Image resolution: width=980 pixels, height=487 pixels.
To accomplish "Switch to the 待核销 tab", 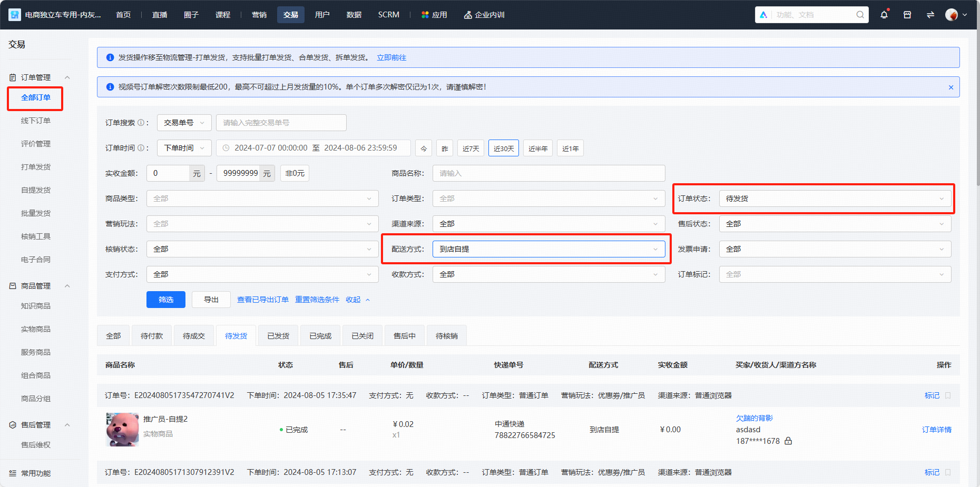I will 447,336.
